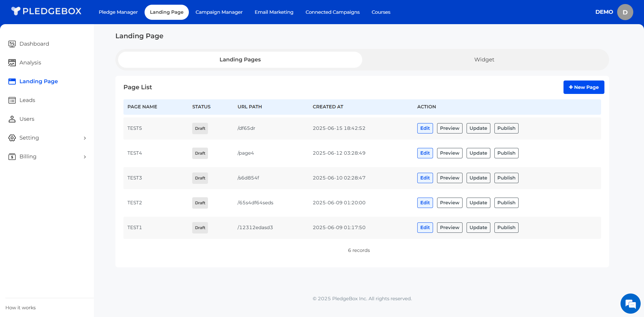644x317 pixels.
Task: Open Courses in top navigation
Action: pos(381,12)
